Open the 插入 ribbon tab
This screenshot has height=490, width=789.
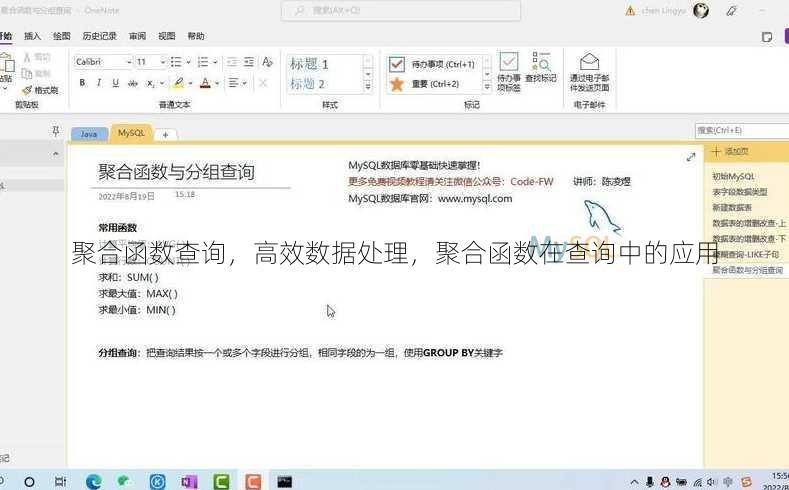click(32, 36)
